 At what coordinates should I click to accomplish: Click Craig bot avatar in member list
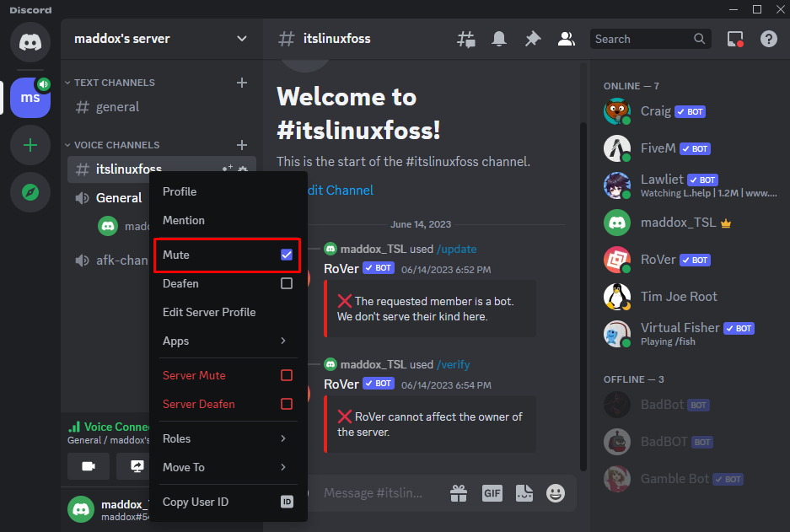(617, 111)
